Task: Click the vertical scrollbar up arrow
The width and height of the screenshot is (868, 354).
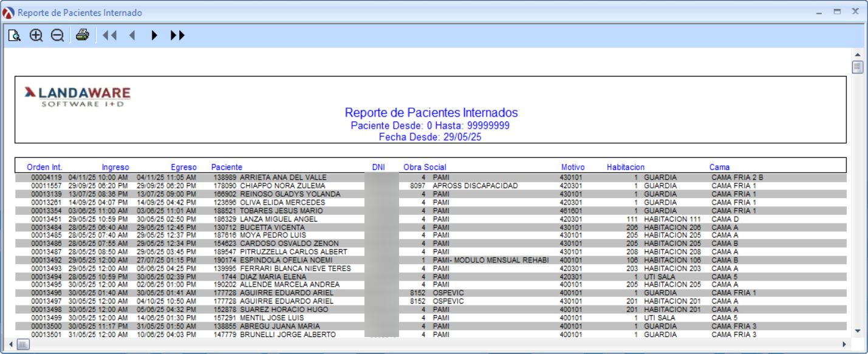Action: [858, 55]
